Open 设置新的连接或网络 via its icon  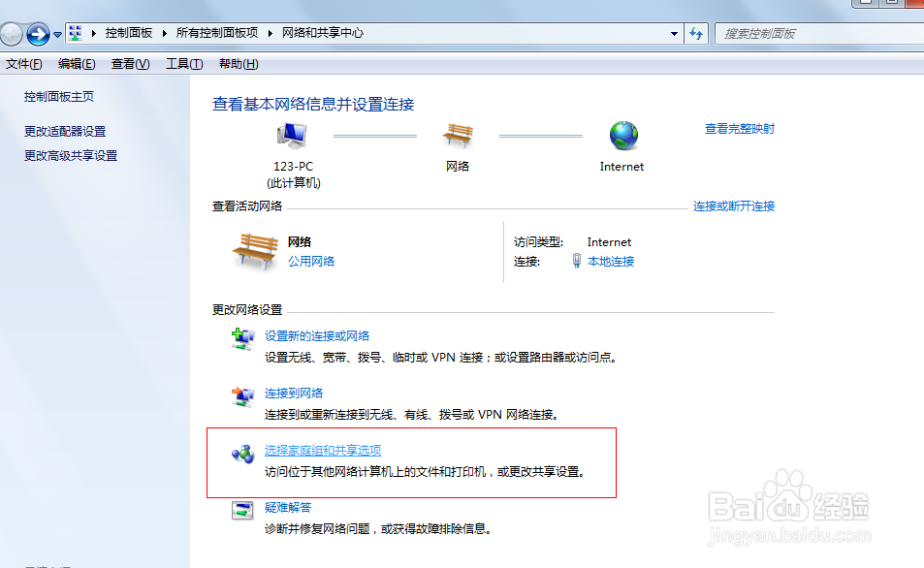point(241,339)
